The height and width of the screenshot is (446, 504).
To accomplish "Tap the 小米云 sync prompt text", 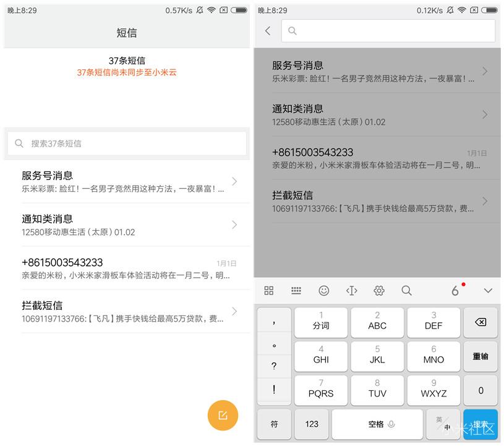I will pyautogui.click(x=127, y=72).
